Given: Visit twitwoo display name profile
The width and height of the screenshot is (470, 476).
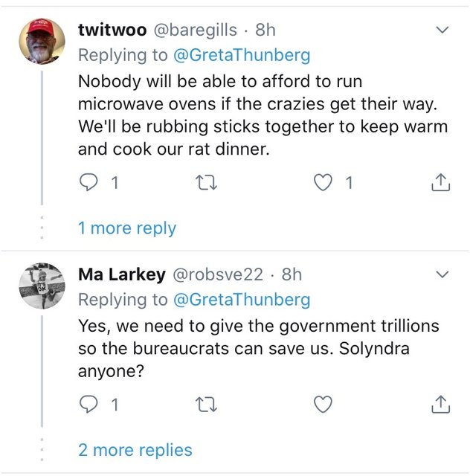Looking at the screenshot, I should (112, 30).
